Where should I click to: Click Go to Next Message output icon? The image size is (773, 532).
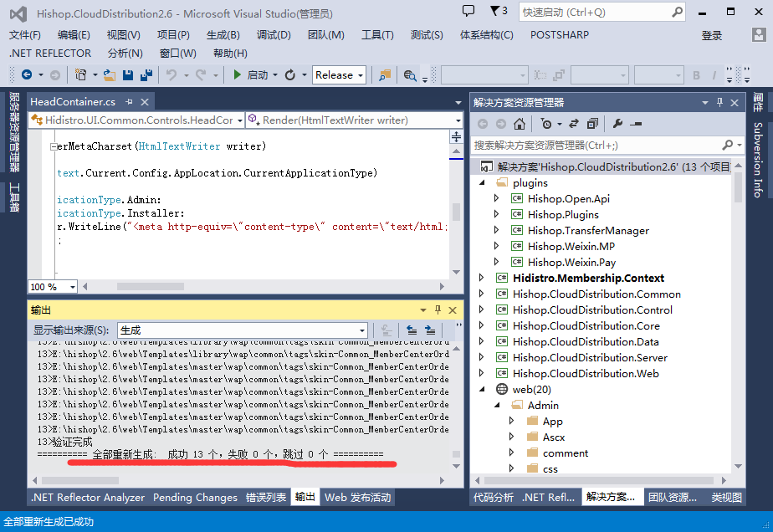tap(430, 330)
